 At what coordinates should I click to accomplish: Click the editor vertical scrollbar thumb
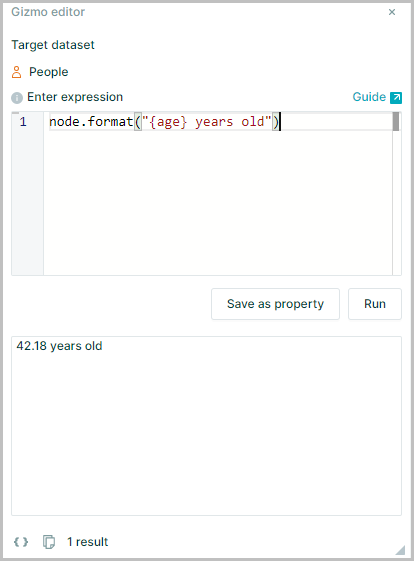(x=396, y=122)
